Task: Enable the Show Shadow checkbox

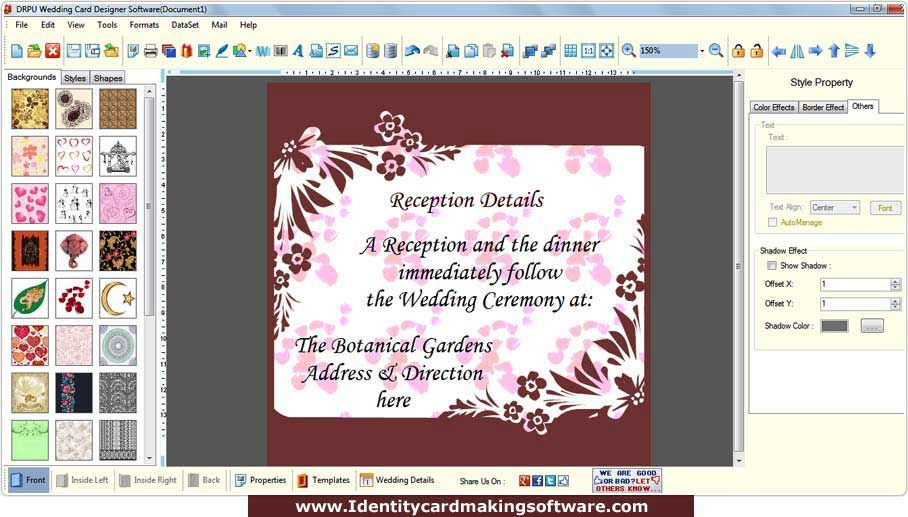Action: coord(772,266)
